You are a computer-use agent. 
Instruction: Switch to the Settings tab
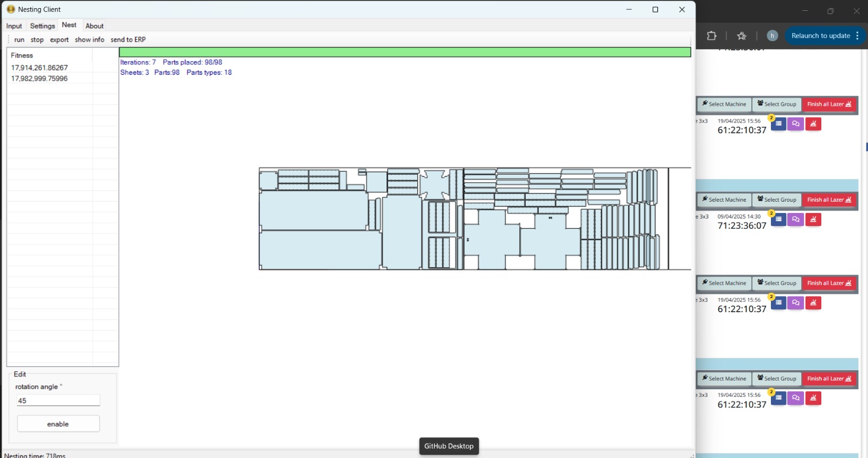click(x=42, y=26)
